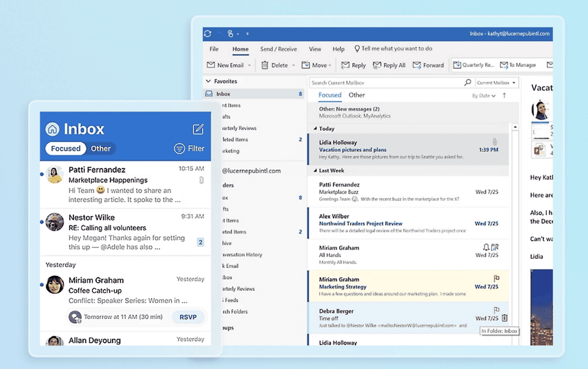Select the Delete icon in the ribbon
Viewport: 588px width, 369px height.
(x=266, y=65)
